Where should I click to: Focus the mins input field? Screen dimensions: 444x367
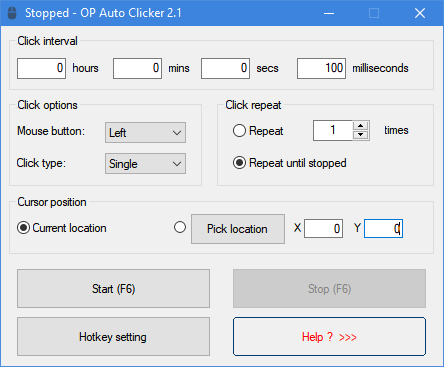137,68
